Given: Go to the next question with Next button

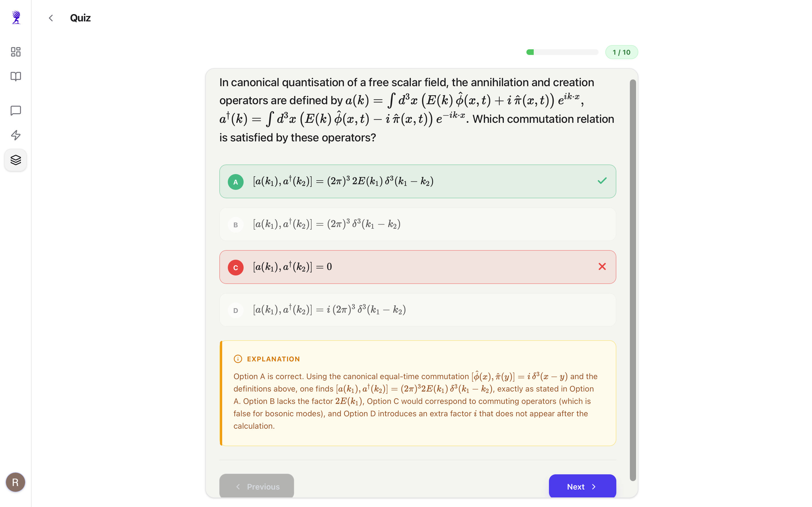Looking at the screenshot, I should point(582,486).
